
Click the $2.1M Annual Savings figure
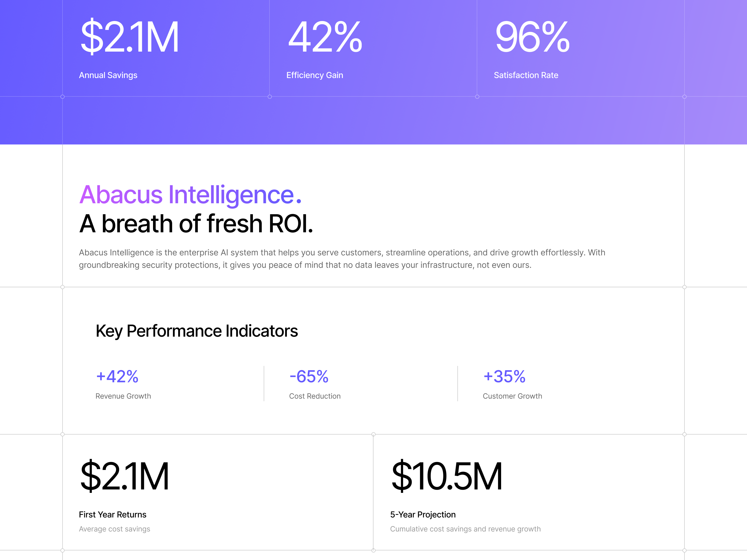pos(129,37)
